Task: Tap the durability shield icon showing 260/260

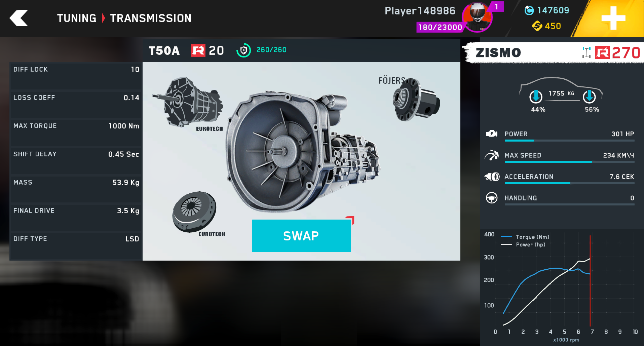Action: click(243, 50)
